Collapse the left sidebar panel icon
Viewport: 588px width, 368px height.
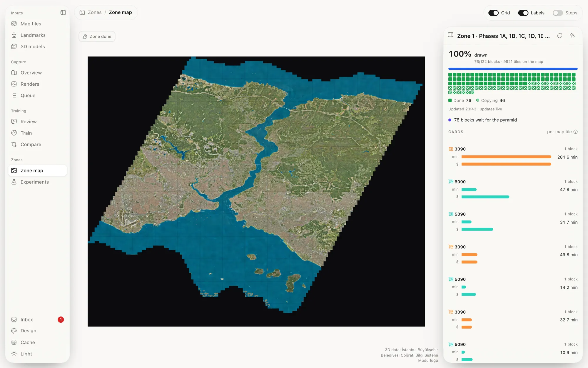click(63, 13)
